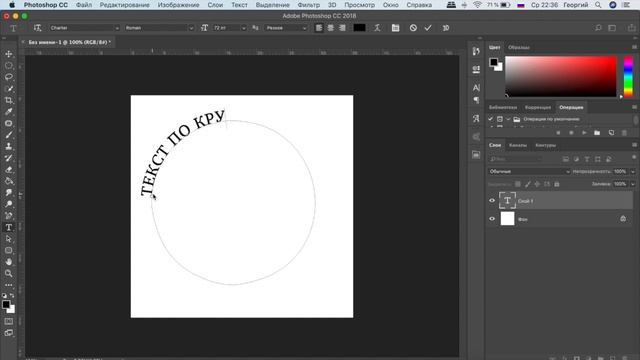
Task: Select the Move tool
Action: [x=9, y=54]
